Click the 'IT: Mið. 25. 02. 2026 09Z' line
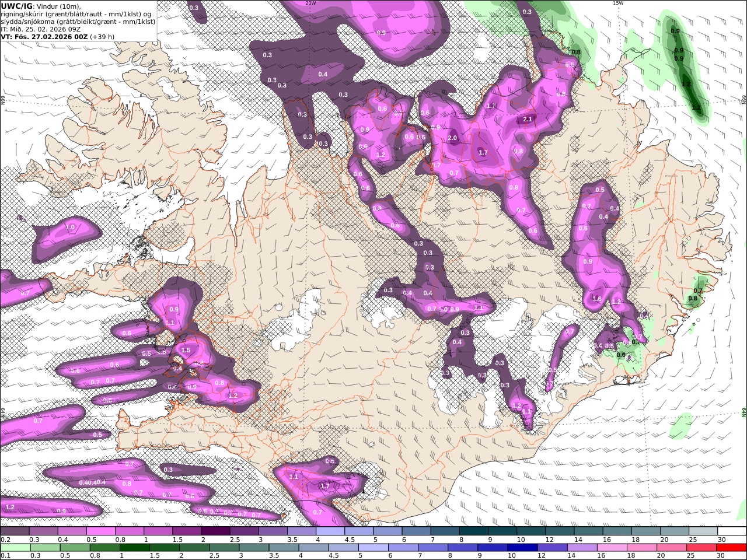Viewport: 747px width, 560px height. click(40, 29)
